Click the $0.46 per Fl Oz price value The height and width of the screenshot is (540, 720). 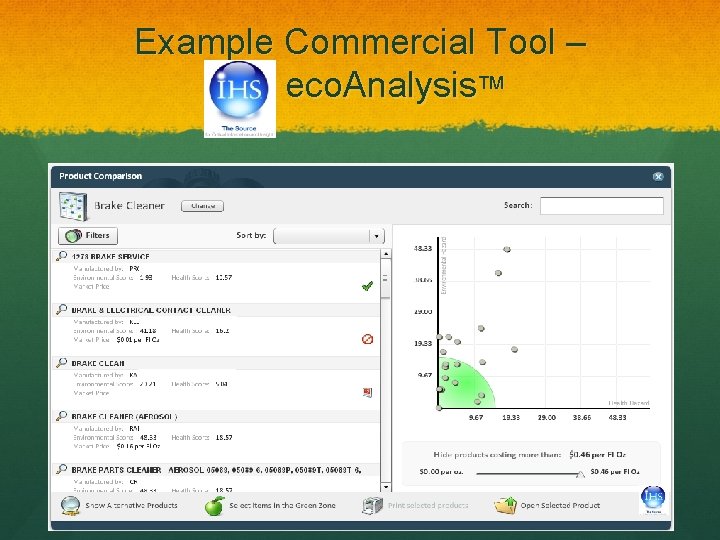[597, 455]
